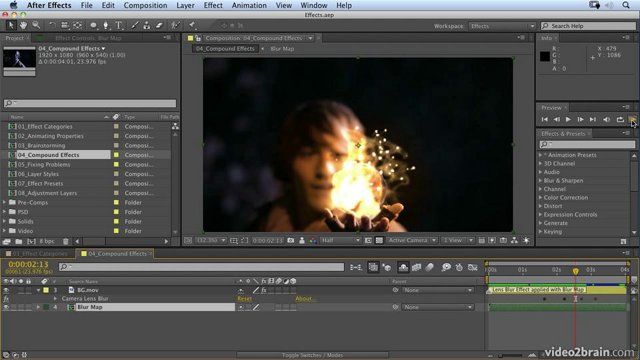Select the Zoom tool magnifier
640x360 pixels.
(36, 25)
